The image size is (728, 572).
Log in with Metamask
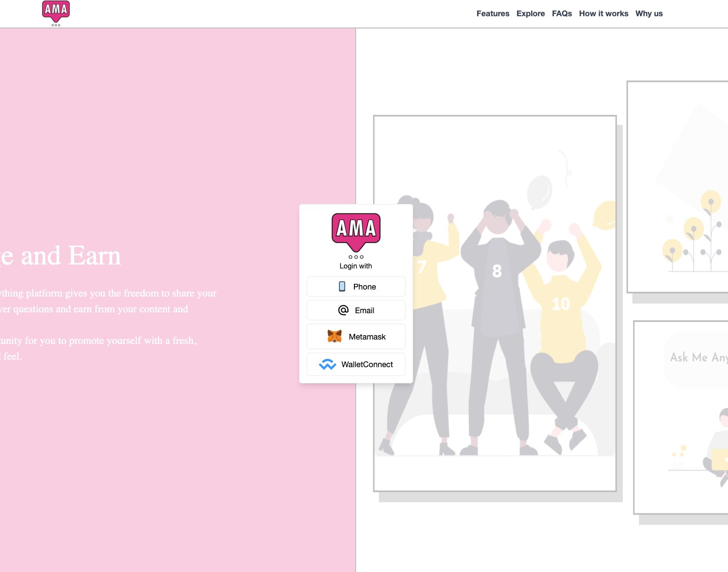coord(356,336)
